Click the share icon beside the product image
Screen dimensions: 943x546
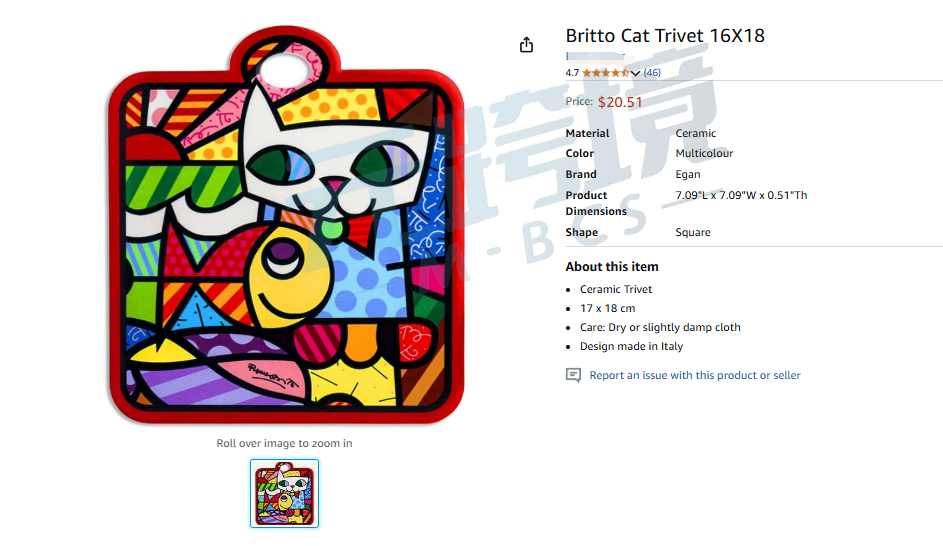[x=526, y=44]
